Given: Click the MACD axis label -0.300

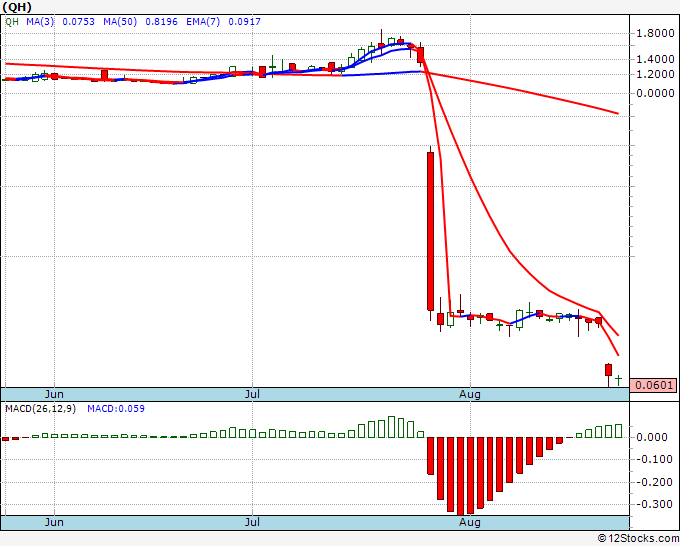Looking at the screenshot, I should 653,504.
